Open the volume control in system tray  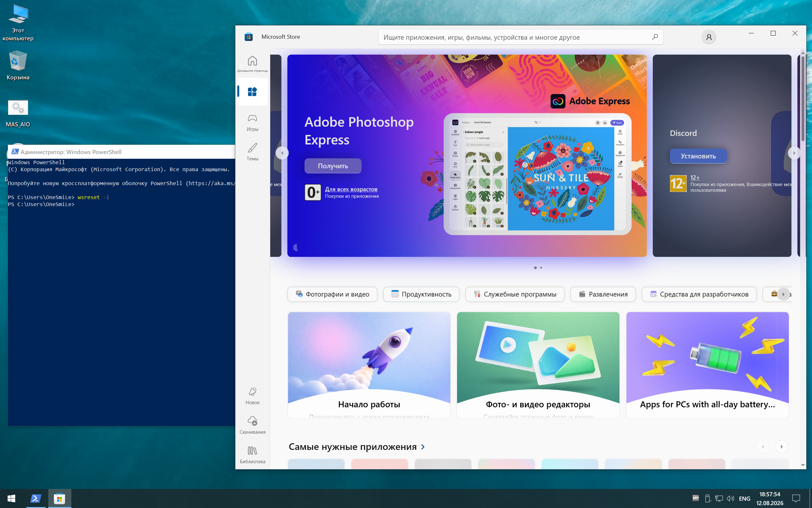pos(730,498)
